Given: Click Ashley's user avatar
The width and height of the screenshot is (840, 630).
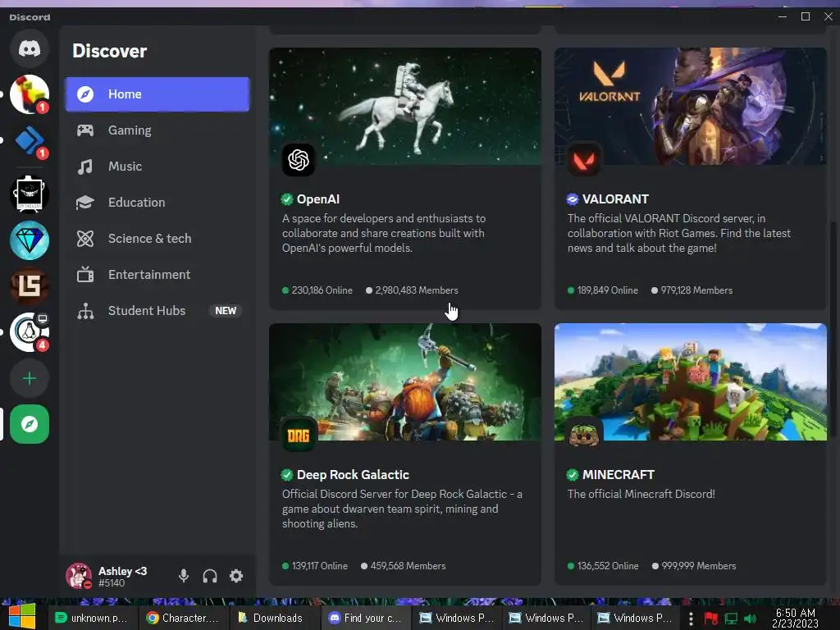Looking at the screenshot, I should tap(79, 576).
